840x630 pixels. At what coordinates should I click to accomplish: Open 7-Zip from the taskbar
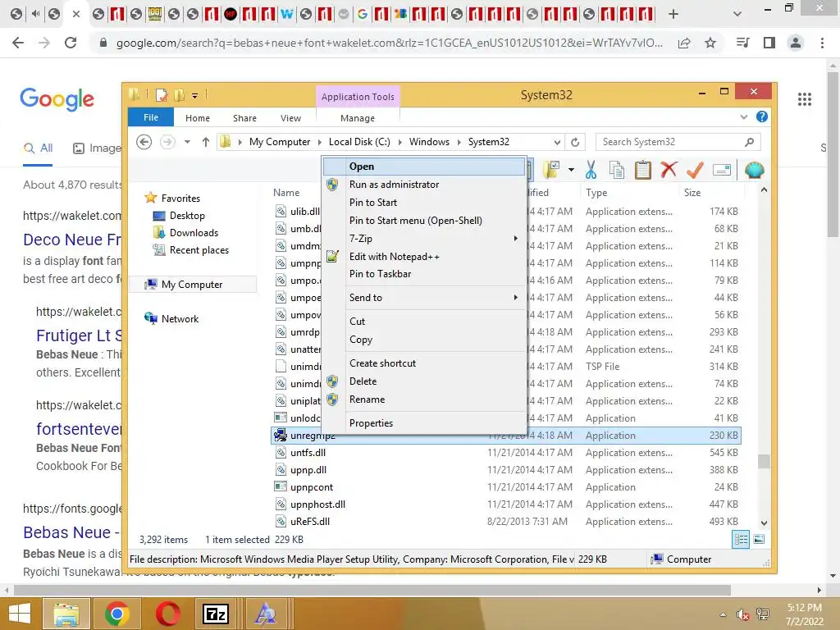[216, 614]
